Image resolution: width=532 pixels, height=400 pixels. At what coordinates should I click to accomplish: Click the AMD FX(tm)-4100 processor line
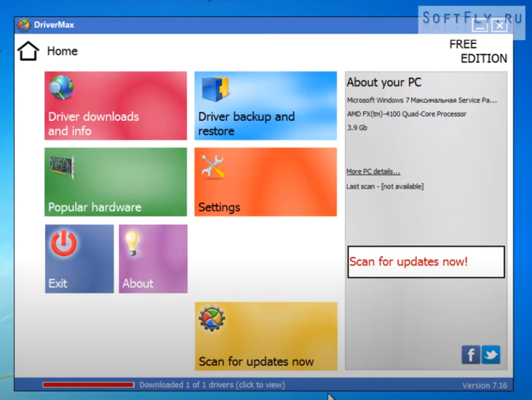[407, 114]
